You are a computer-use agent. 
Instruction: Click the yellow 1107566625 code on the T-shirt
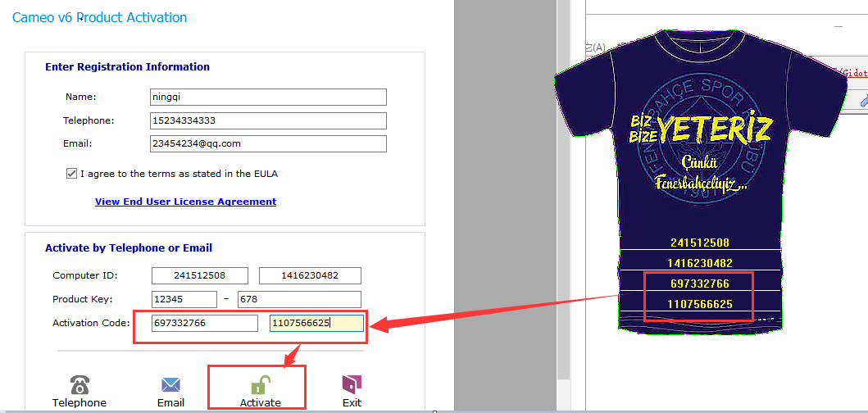coord(700,304)
